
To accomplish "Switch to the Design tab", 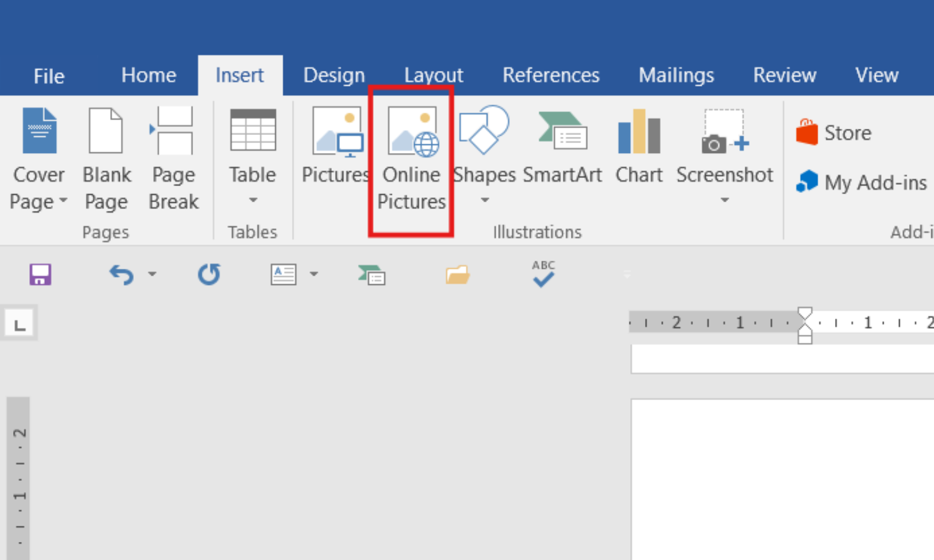I will [334, 75].
